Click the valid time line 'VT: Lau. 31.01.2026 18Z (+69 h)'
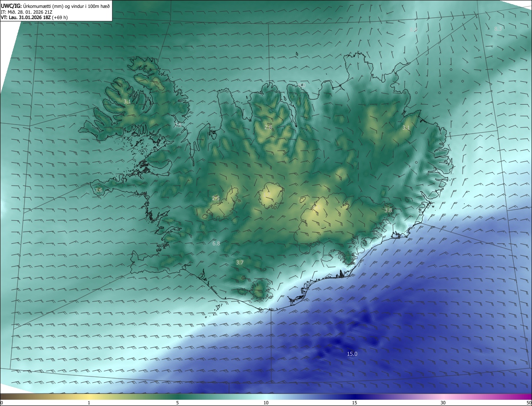Viewport: 532px width, 406px height. pyautogui.click(x=34, y=17)
